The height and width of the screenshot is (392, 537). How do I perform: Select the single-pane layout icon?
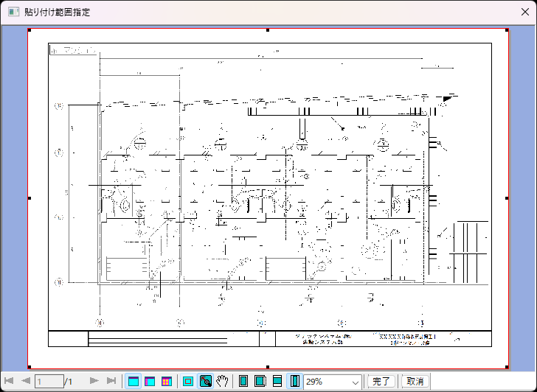pos(134,381)
